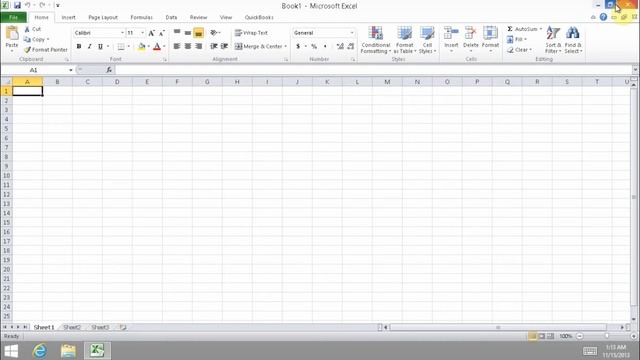
Task: Select the Sheet3 worksheet tab
Action: (100, 327)
